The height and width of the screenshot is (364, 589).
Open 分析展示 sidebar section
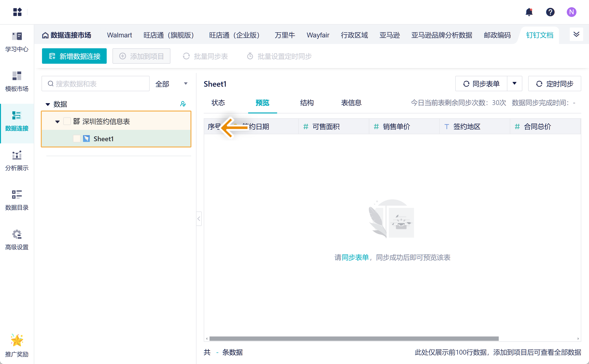[x=17, y=161]
